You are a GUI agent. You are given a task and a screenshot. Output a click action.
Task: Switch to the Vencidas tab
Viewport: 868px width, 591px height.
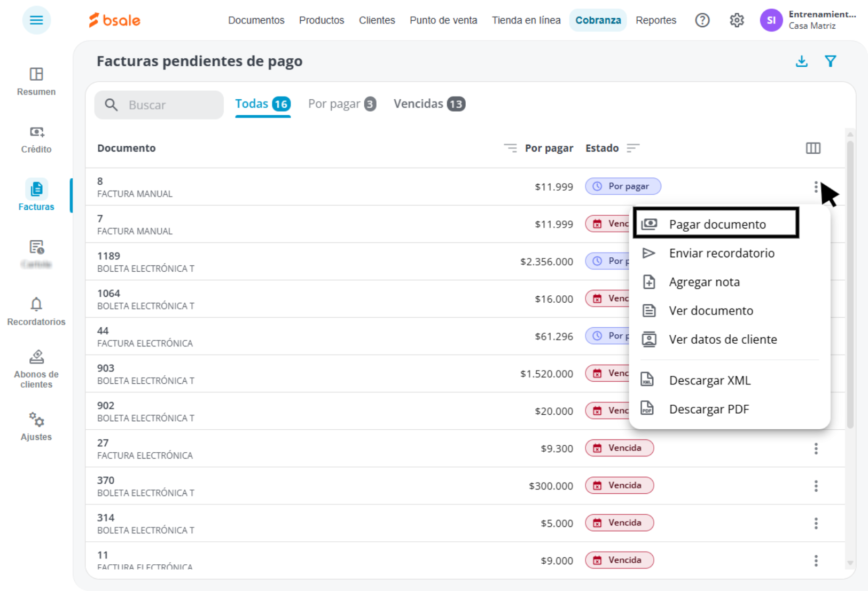(429, 104)
